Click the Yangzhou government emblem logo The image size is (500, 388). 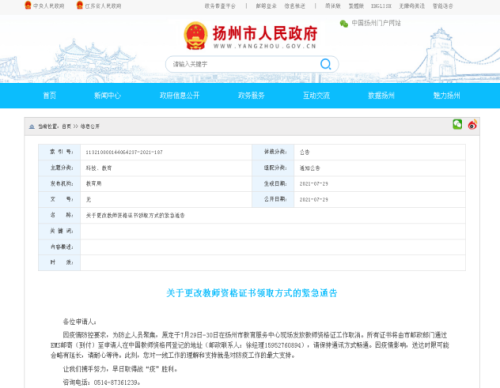(196, 36)
